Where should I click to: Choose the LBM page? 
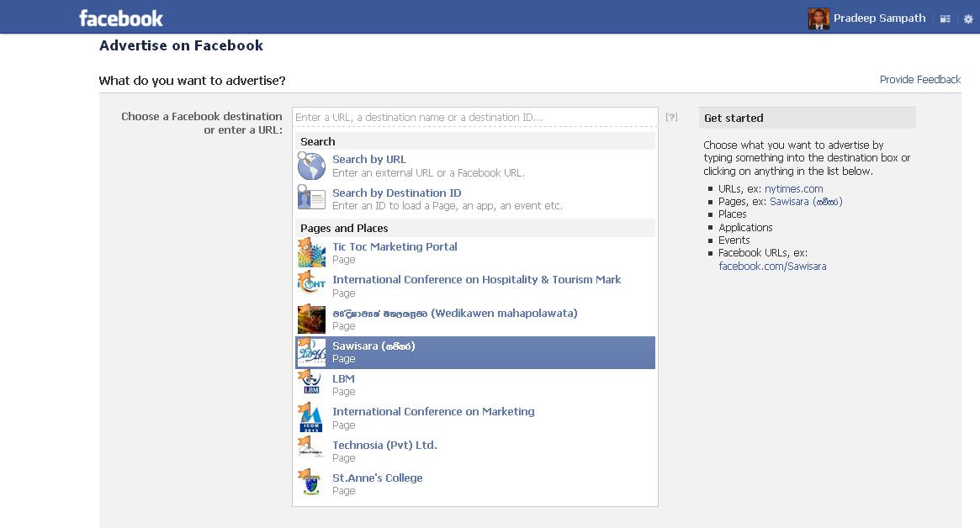[x=475, y=385]
